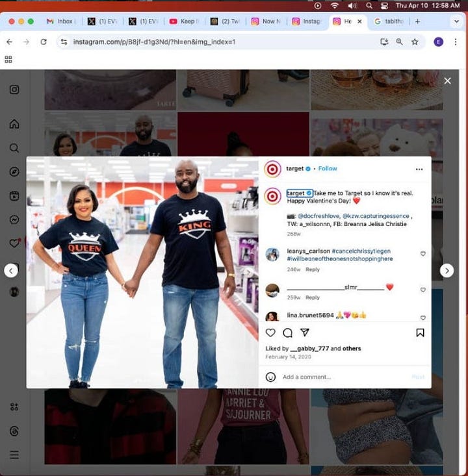This screenshot has height=476, width=468.
Task: Go back in the browser
Action: [9, 42]
